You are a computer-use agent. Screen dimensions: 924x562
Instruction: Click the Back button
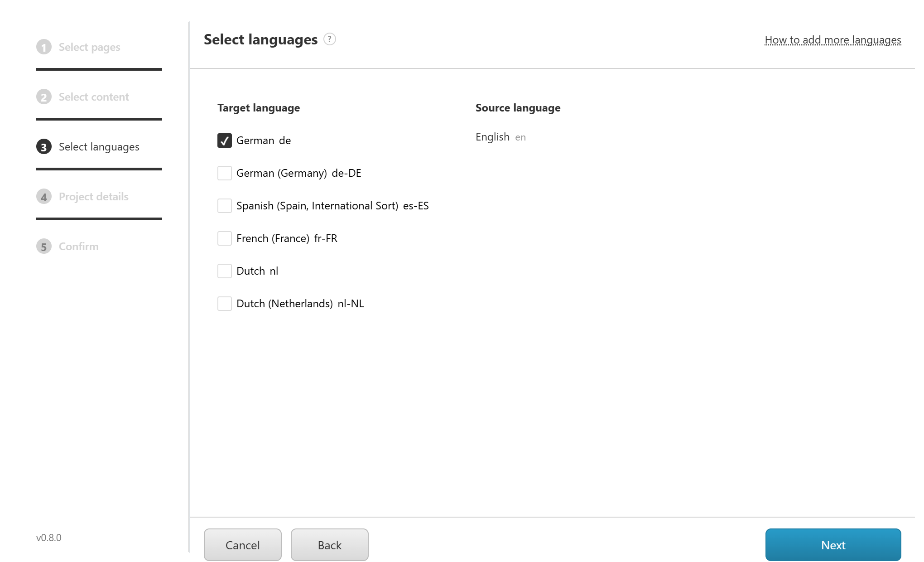(x=330, y=545)
